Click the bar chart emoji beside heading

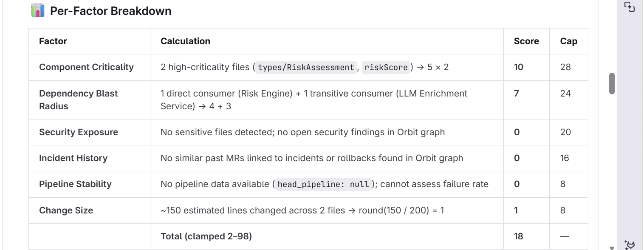point(38,11)
